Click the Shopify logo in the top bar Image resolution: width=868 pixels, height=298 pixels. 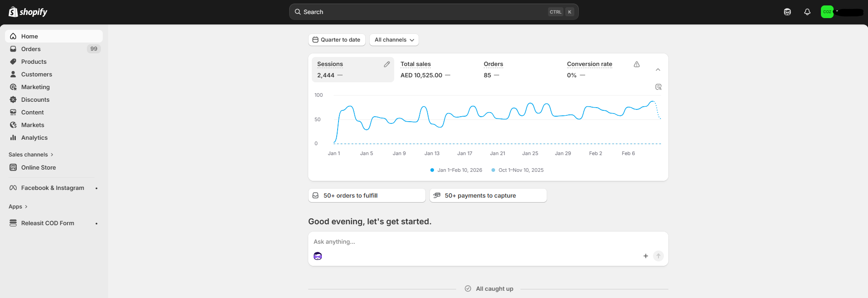[x=28, y=12]
